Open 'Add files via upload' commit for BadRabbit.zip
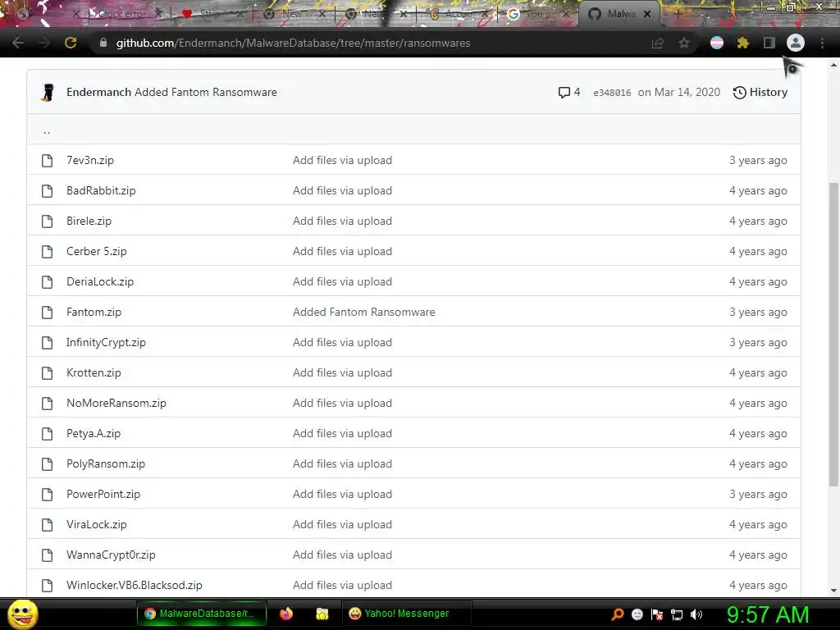 pos(342,190)
